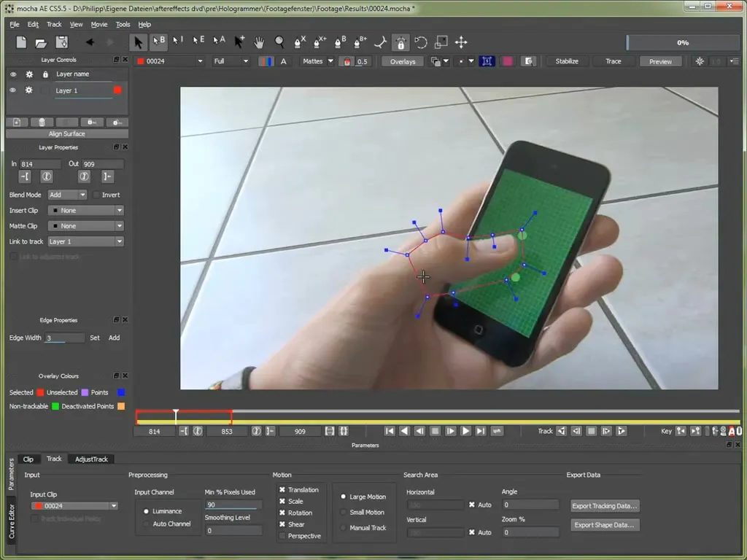The width and height of the screenshot is (747, 560).
Task: Click the Non-trackable green colour swatch
Action: [x=55, y=406]
